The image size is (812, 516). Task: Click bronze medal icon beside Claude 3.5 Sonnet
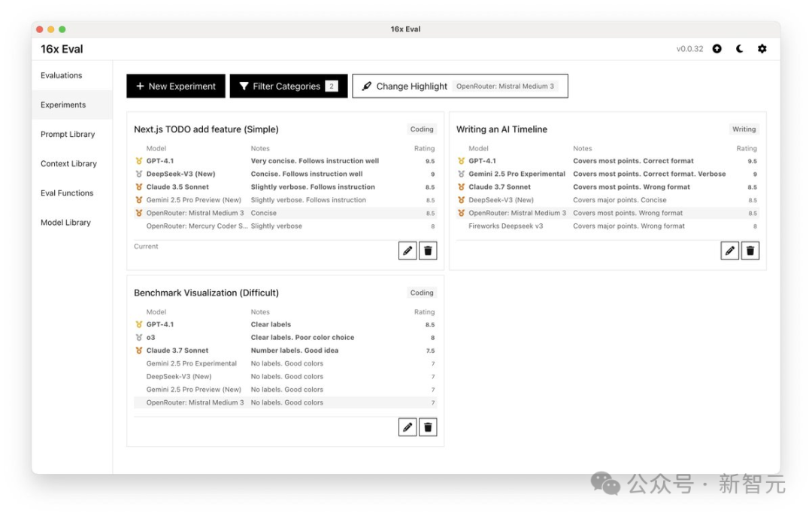pyautogui.click(x=139, y=187)
